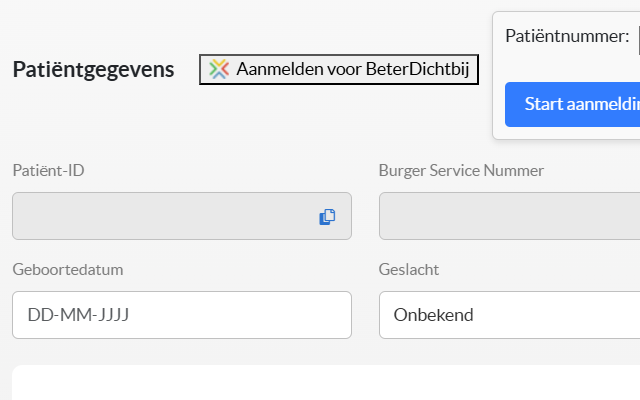The width and height of the screenshot is (640, 400).
Task: Click the empty white panel below Geboortedatum
Action: [x=320, y=385]
